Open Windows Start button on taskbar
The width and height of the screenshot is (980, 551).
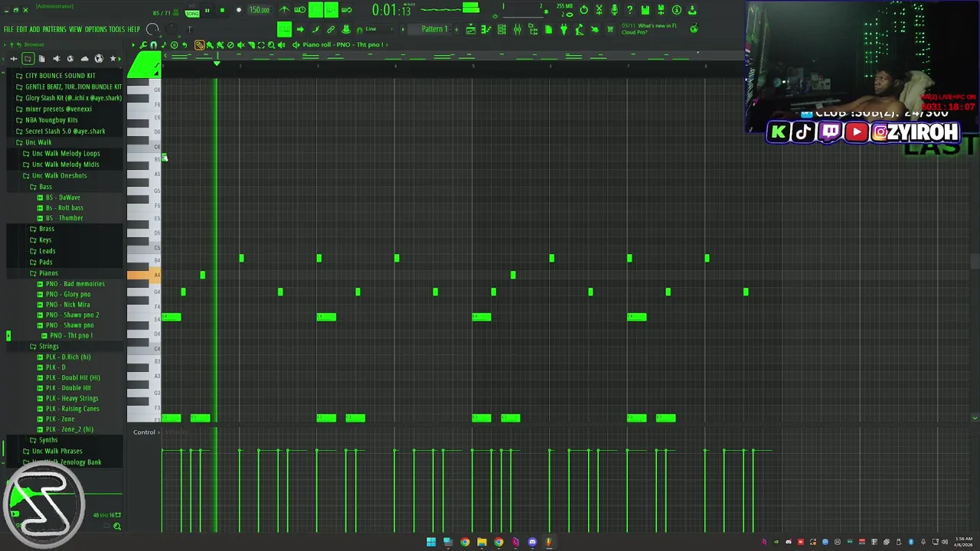coord(431,542)
